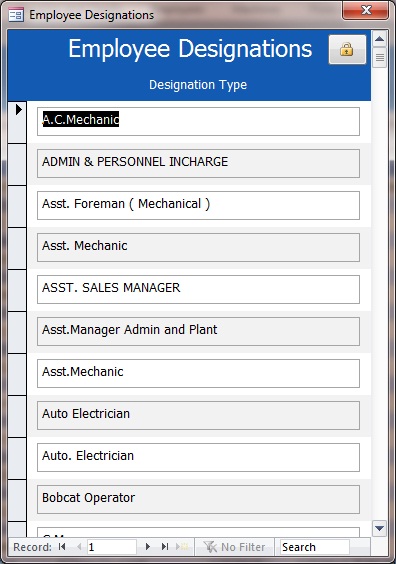The height and width of the screenshot is (564, 396).
Task: Go to first record navigation arrow
Action: click(62, 547)
